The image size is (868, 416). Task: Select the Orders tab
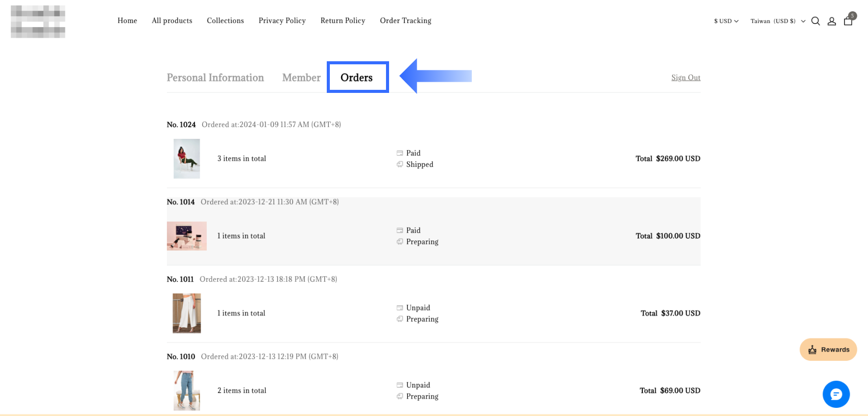pyautogui.click(x=357, y=78)
